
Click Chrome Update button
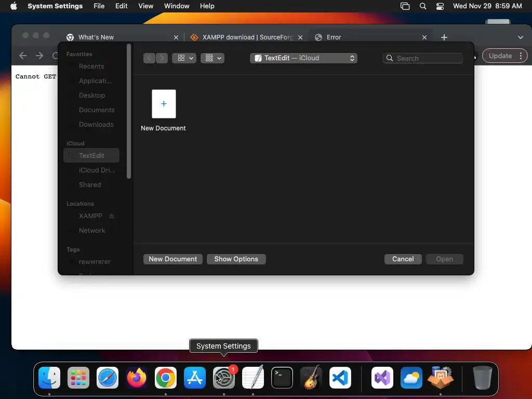pyautogui.click(x=500, y=56)
